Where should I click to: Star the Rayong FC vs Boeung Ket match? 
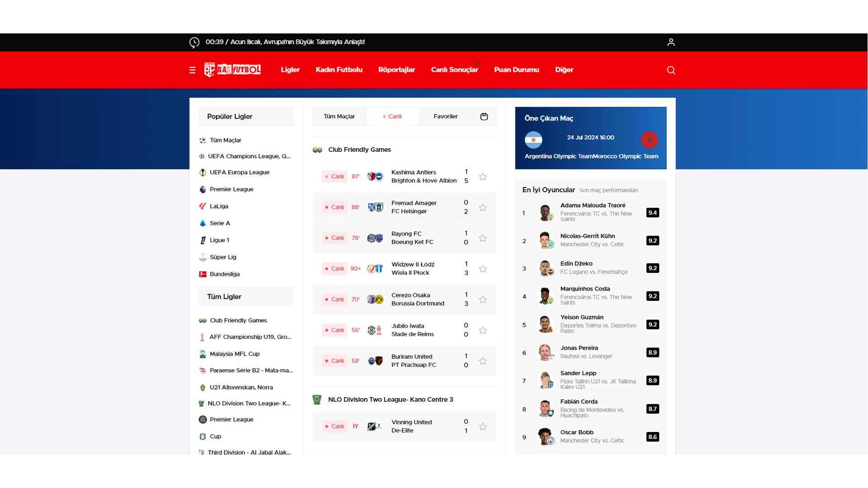(483, 238)
